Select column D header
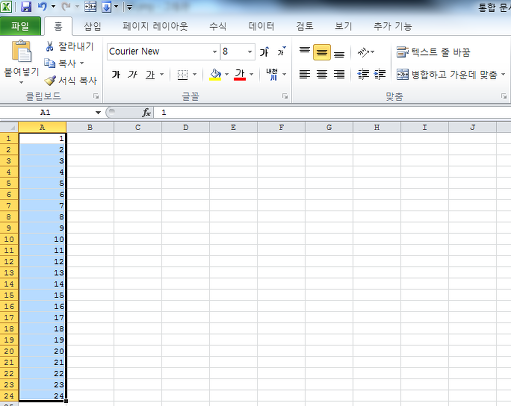Image resolution: width=511 pixels, height=406 pixels. (x=185, y=127)
